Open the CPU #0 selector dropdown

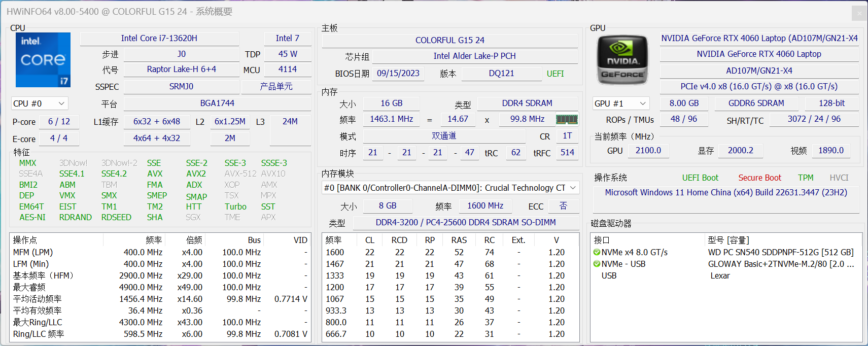click(40, 103)
